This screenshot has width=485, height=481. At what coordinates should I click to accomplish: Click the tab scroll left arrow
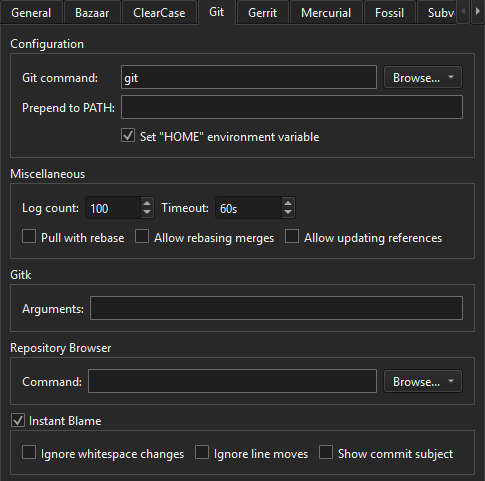pos(463,12)
